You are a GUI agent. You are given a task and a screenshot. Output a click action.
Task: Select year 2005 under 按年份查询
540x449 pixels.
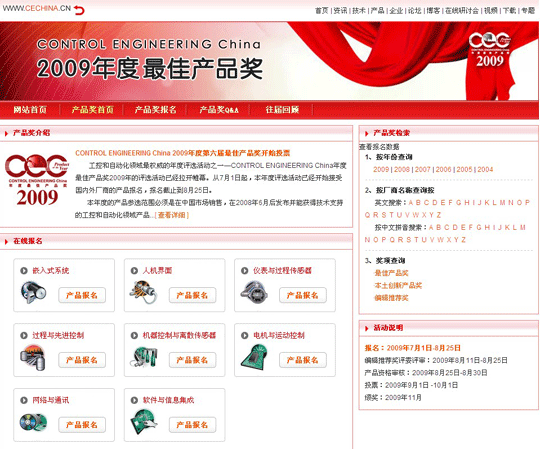[x=464, y=169]
